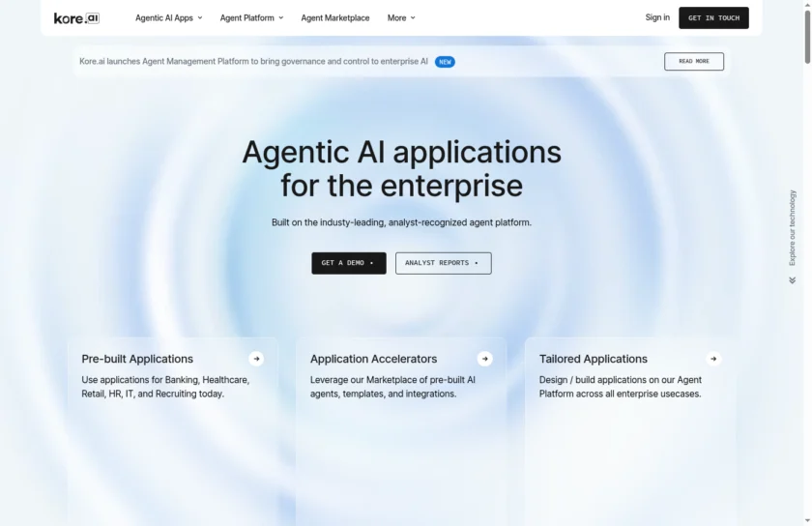
Task: Click the READ MORE button
Action: [x=694, y=61]
